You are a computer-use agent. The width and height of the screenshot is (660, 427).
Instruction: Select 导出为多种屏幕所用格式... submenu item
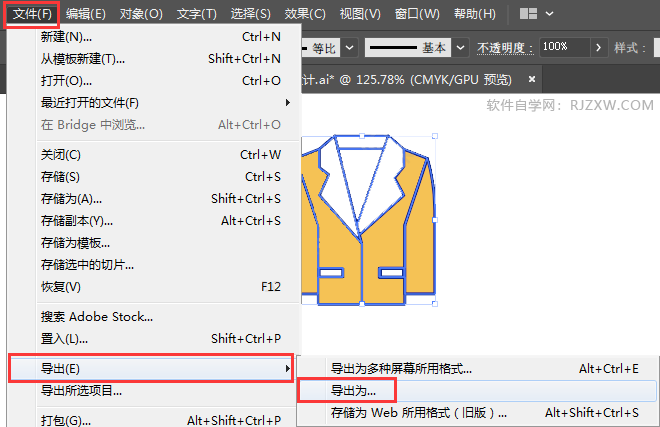pyautogui.click(x=477, y=369)
